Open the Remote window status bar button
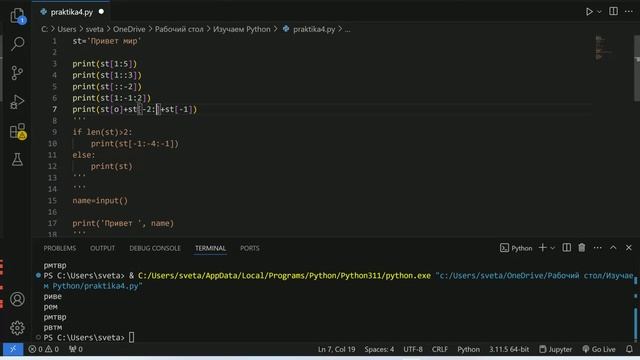The height and width of the screenshot is (360, 640). pyautogui.click(x=13, y=349)
